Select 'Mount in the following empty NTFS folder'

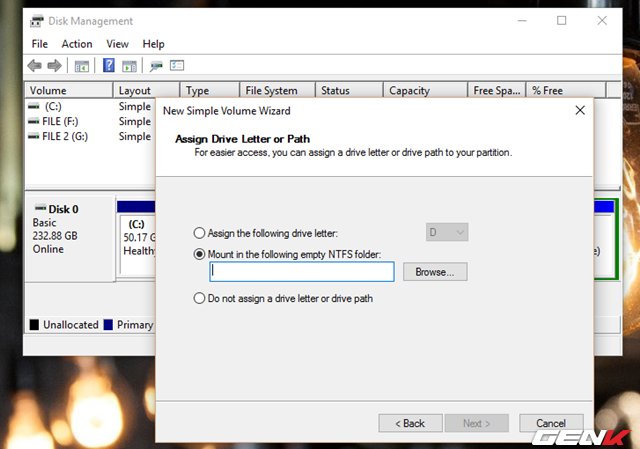(x=200, y=254)
